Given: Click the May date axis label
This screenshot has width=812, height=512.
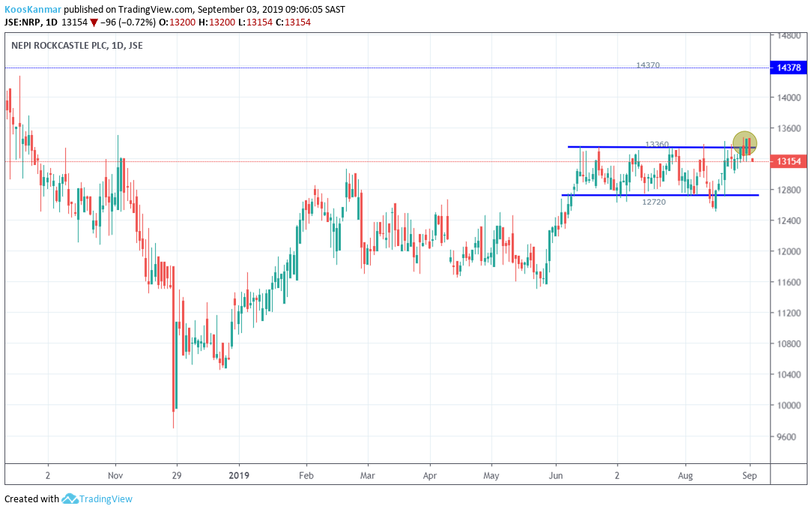Looking at the screenshot, I should click(x=491, y=475).
